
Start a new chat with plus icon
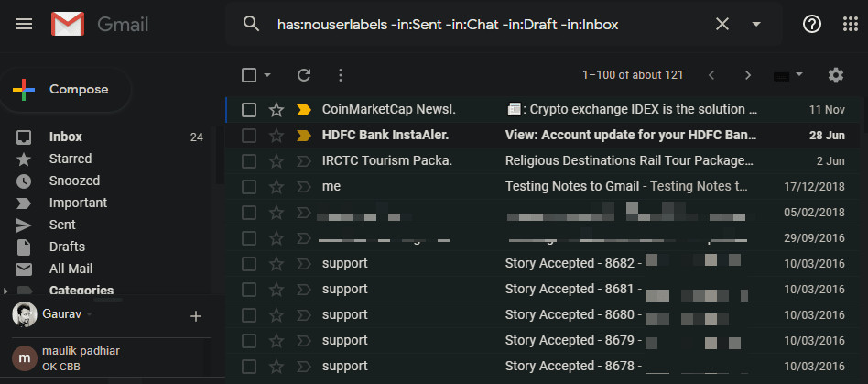195,316
